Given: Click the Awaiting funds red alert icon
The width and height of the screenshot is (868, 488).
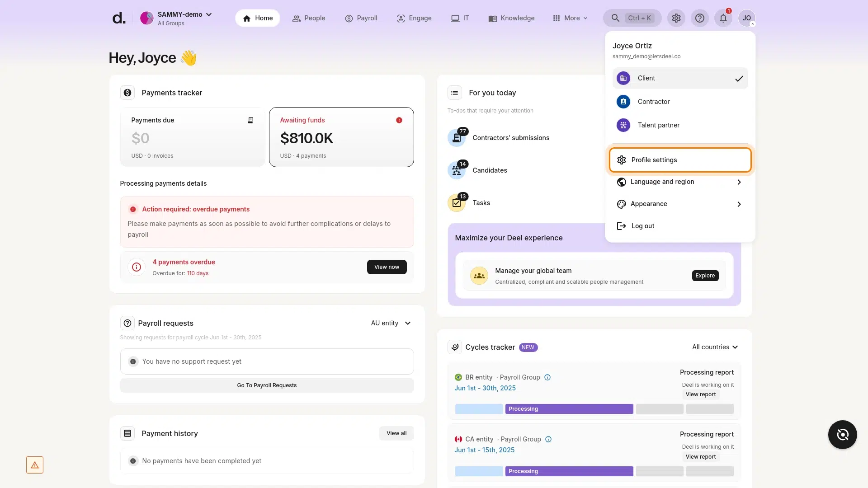Looking at the screenshot, I should [399, 120].
